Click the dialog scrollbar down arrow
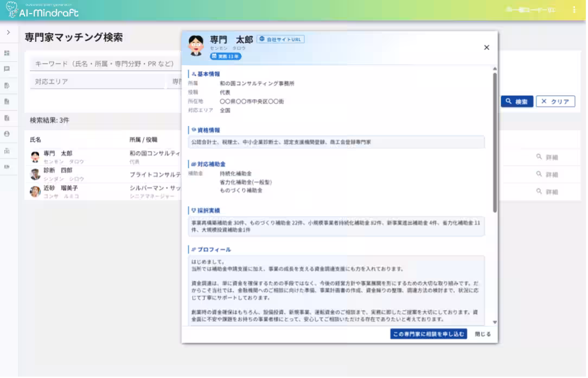The height and width of the screenshot is (378, 588). tap(496, 323)
